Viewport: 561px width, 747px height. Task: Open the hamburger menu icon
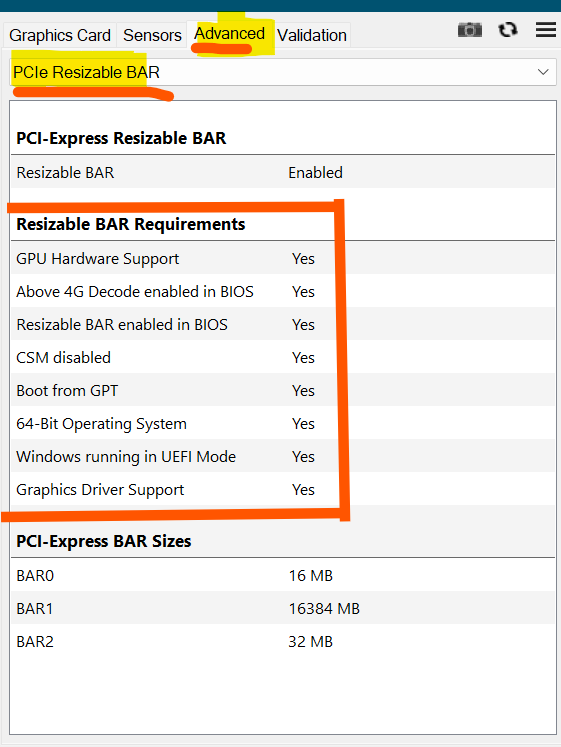546,30
